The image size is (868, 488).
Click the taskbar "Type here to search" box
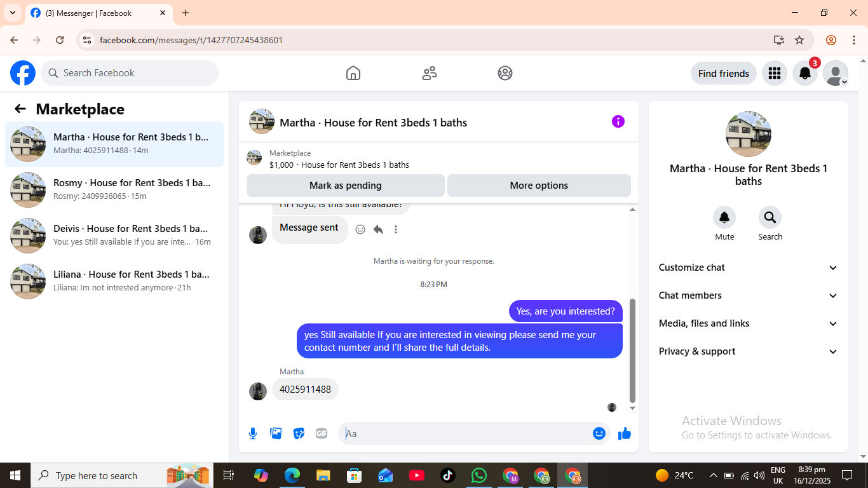[121, 475]
